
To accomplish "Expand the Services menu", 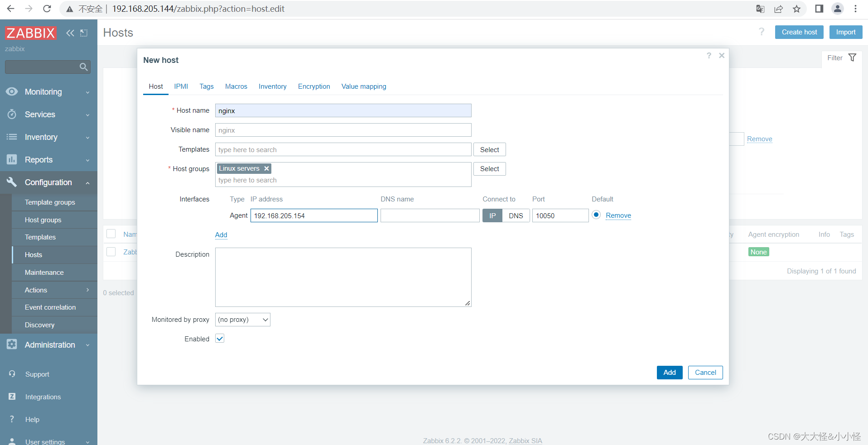I will [x=87, y=115].
